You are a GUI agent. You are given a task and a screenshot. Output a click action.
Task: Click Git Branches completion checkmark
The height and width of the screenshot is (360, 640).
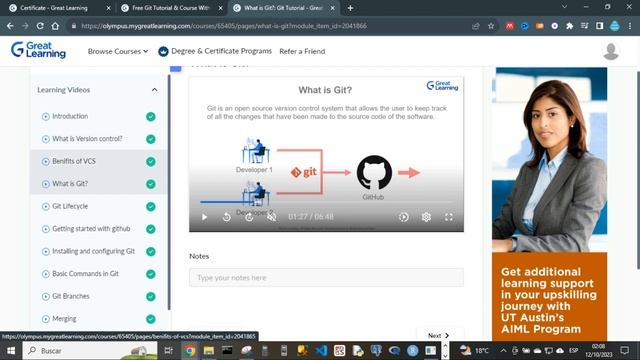[x=151, y=296]
